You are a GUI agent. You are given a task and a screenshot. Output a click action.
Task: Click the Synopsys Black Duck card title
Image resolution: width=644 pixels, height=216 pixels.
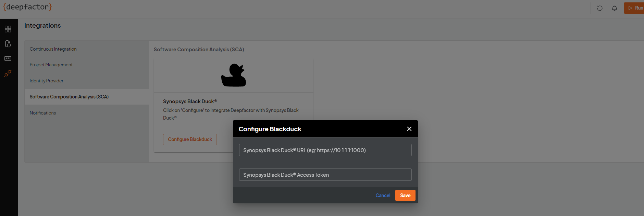(190, 102)
